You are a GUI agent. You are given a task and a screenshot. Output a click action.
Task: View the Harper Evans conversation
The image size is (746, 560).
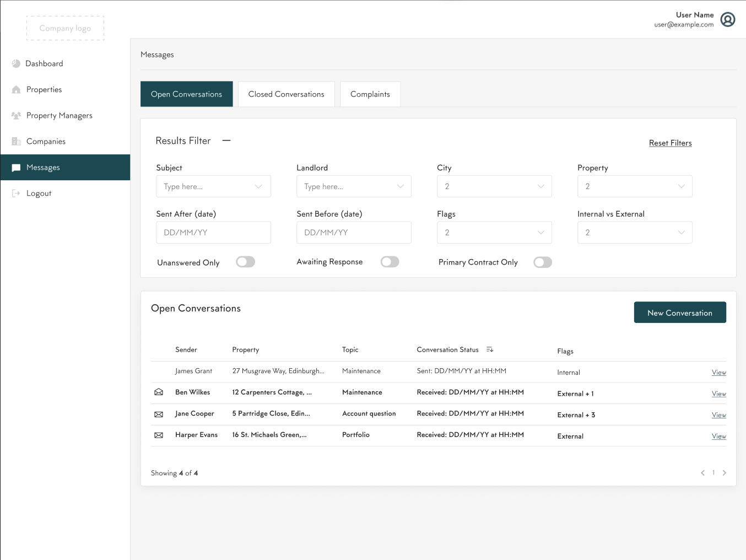pos(718,437)
